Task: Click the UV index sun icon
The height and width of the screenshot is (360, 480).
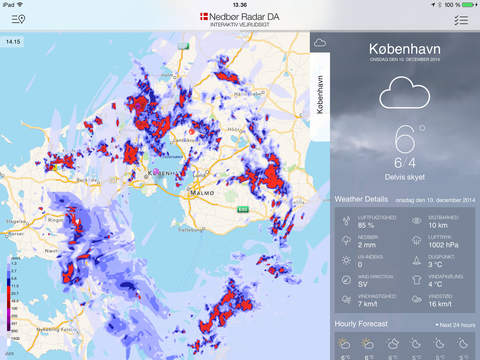Action: tap(346, 260)
